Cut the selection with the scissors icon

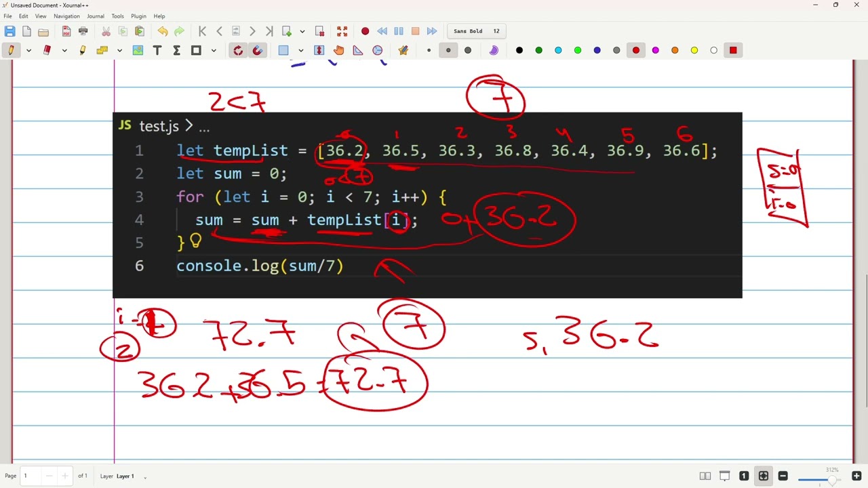click(106, 31)
